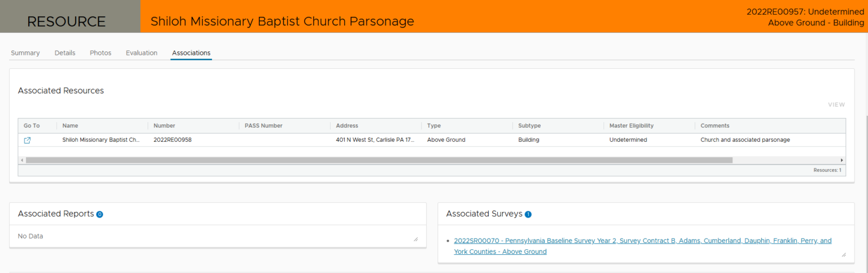Open the 2022SR00070 Pennsylvania Baseline Survey link
Viewport: 868px width, 273px height.
pyautogui.click(x=642, y=241)
